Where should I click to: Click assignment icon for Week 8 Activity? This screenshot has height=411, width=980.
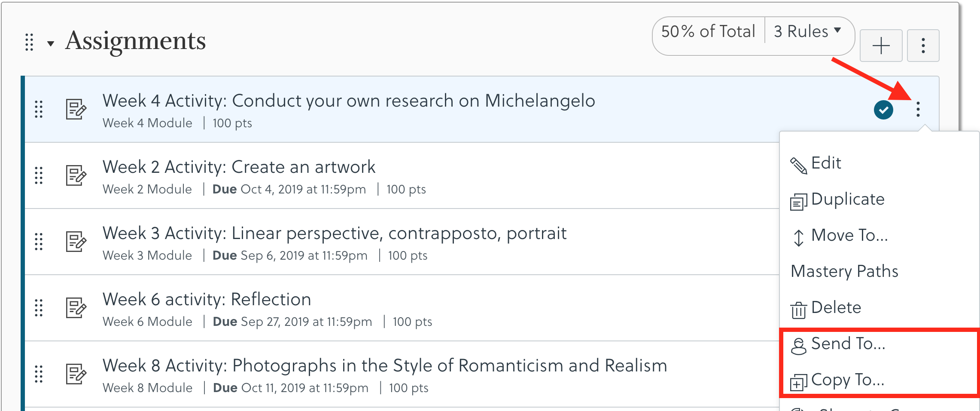[76, 374]
